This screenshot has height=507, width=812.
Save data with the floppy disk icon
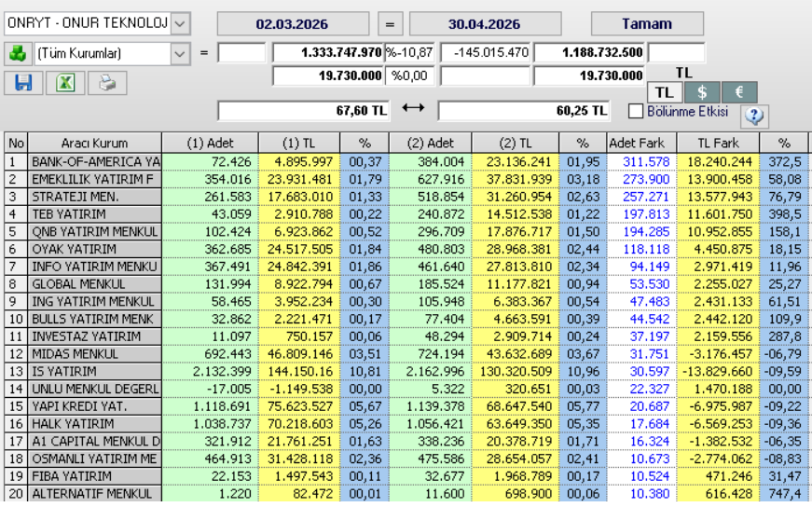tap(23, 83)
